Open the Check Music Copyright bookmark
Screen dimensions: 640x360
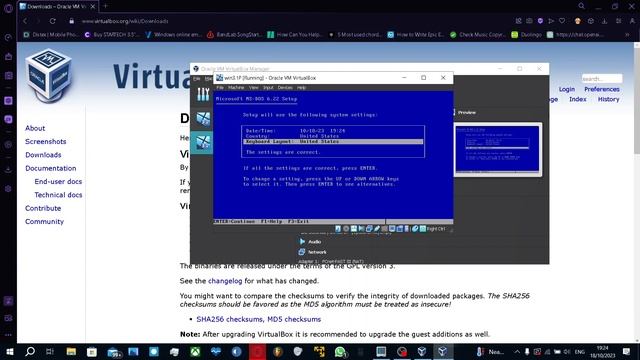[478, 35]
